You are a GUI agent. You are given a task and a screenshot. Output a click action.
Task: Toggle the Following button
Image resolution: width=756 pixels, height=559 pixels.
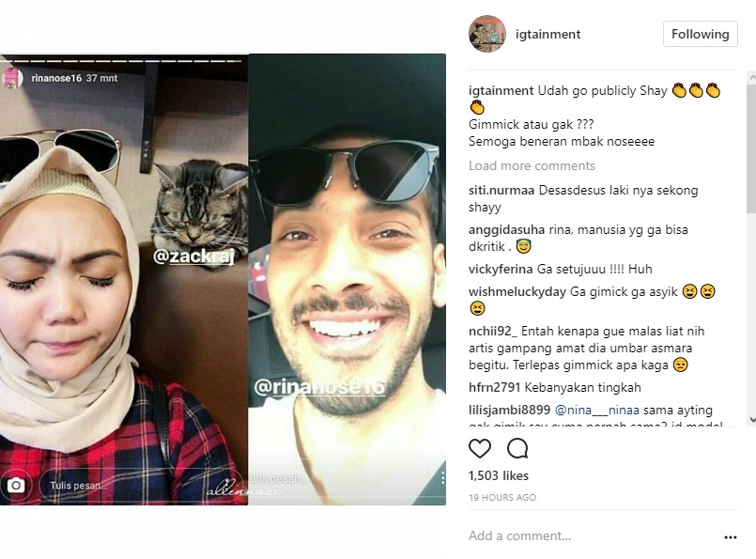pyautogui.click(x=700, y=34)
